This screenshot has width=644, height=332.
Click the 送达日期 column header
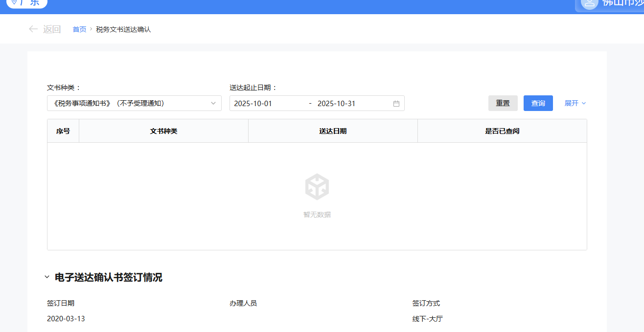[333, 131]
